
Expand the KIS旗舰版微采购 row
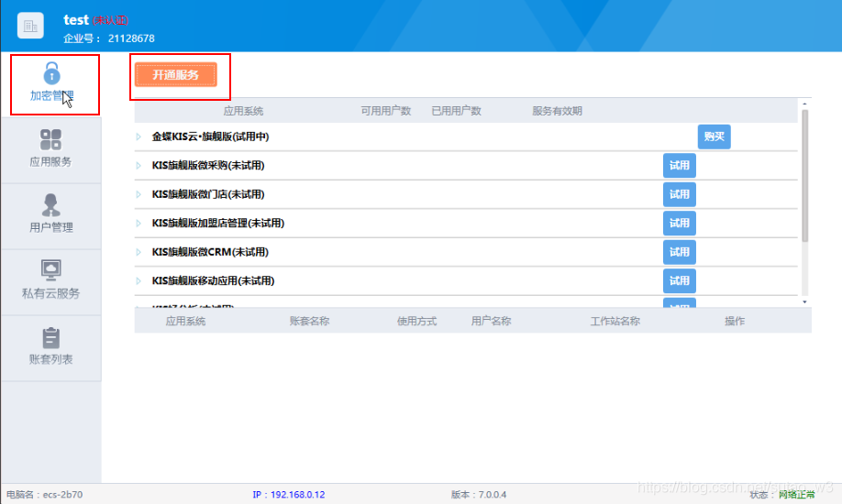click(x=138, y=166)
